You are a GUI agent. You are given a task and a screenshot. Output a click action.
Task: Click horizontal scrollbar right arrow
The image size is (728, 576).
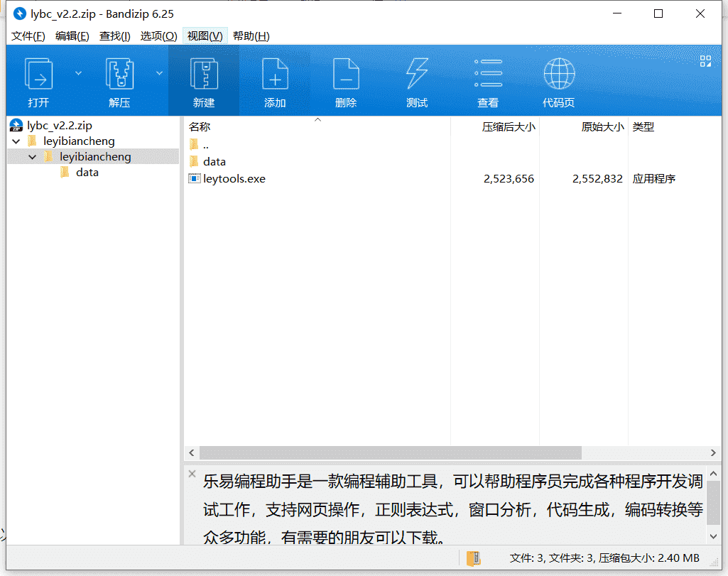tap(713, 452)
